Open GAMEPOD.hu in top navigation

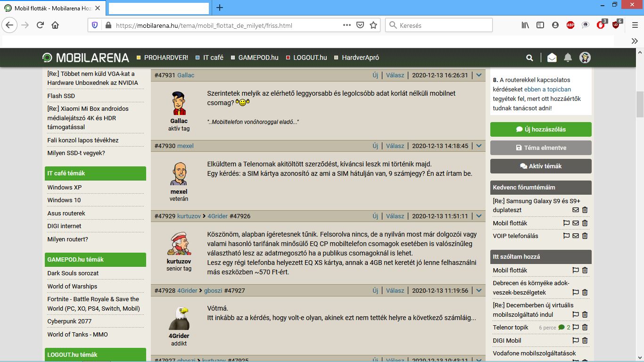click(258, 58)
